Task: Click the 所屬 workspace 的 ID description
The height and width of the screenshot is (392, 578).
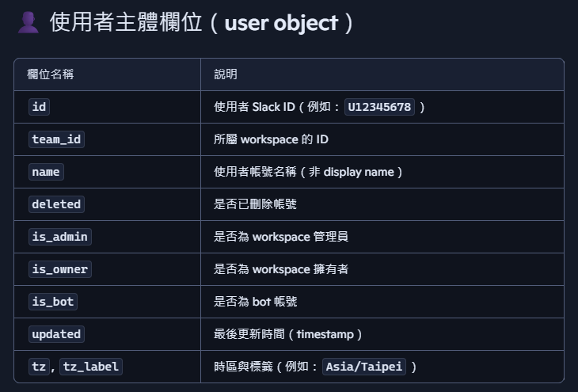Action: tap(271, 139)
